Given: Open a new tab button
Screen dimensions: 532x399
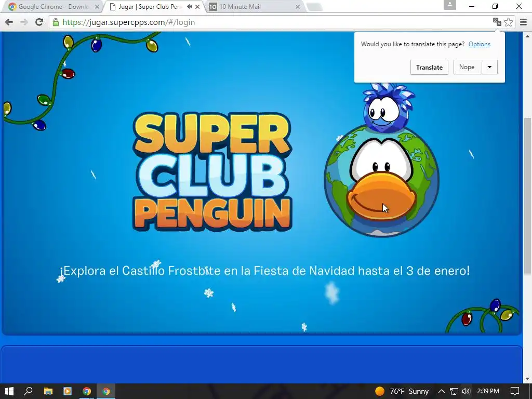Looking at the screenshot, I should [x=314, y=6].
